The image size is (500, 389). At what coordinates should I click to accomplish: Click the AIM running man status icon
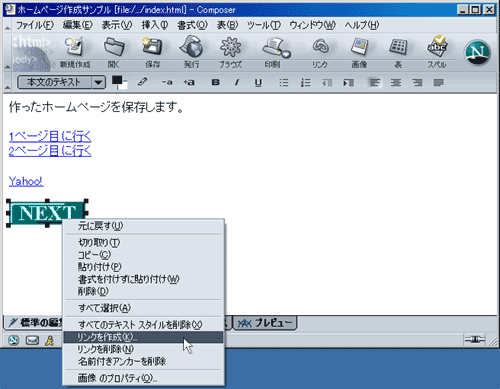[49, 340]
